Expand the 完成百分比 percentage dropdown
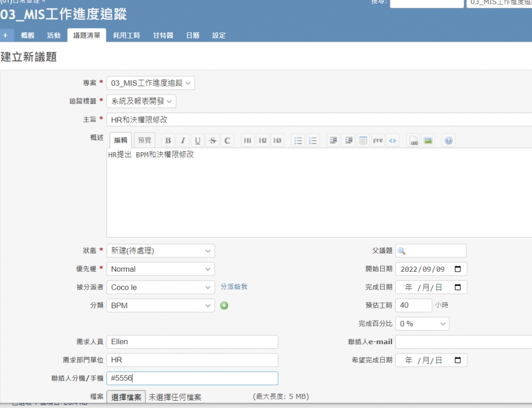The height and width of the screenshot is (408, 532). point(422,324)
